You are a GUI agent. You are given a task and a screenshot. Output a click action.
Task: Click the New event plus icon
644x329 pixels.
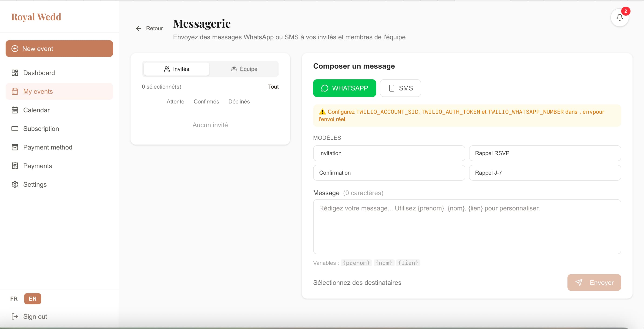pyautogui.click(x=15, y=49)
